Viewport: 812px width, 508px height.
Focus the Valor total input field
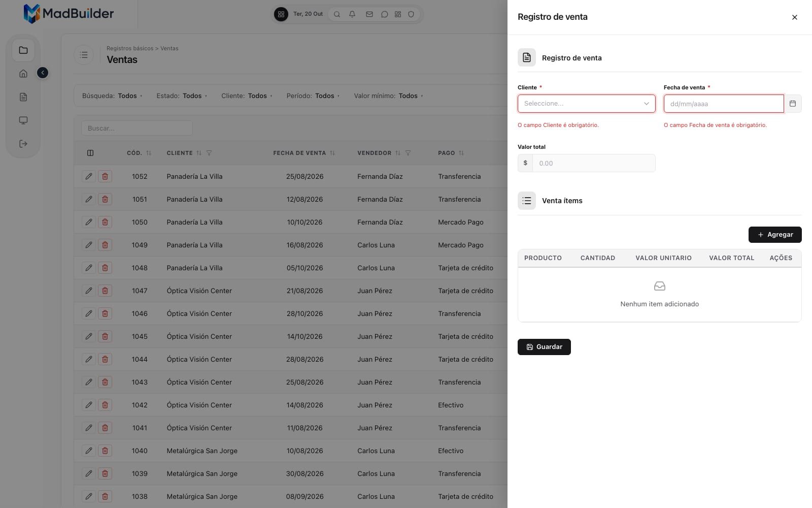tap(593, 163)
